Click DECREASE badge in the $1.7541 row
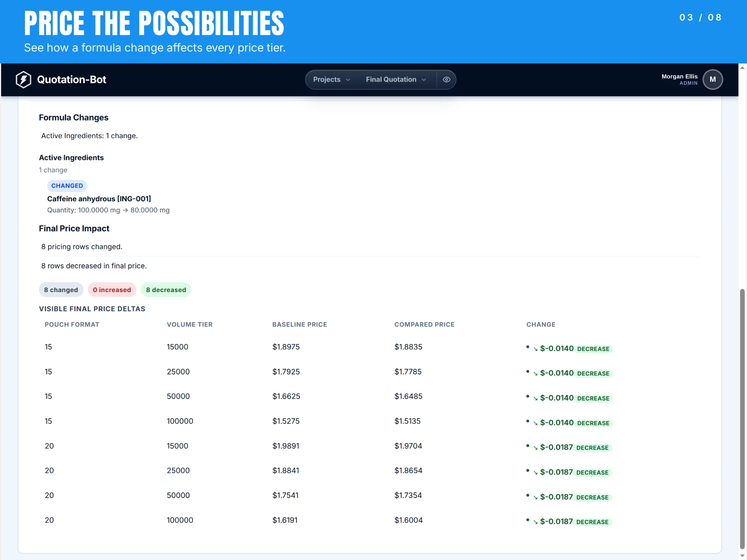 coord(592,498)
